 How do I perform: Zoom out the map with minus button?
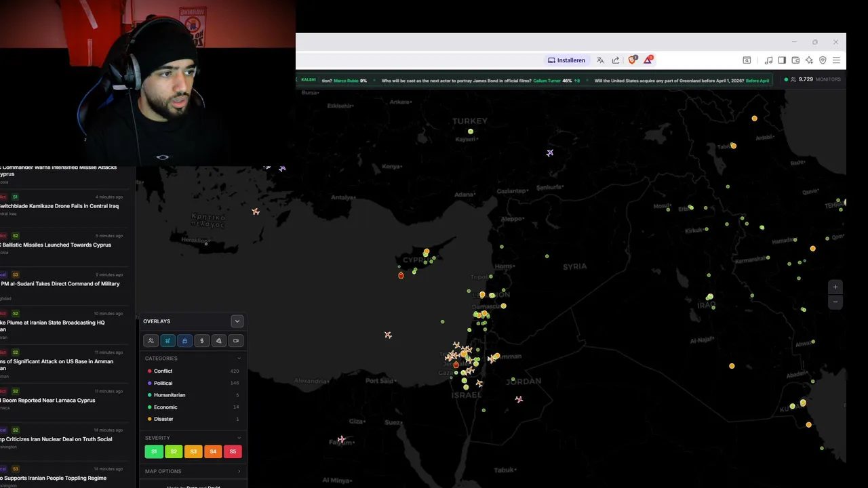835,302
